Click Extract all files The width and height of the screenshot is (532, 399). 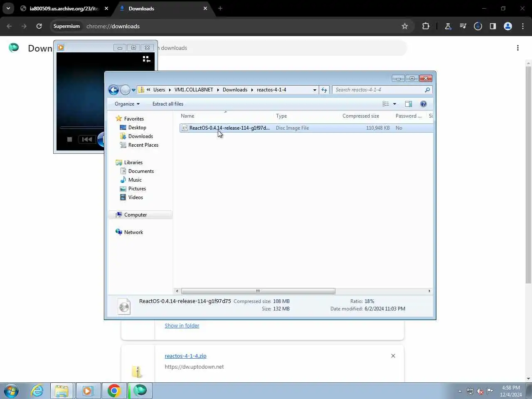(x=168, y=104)
